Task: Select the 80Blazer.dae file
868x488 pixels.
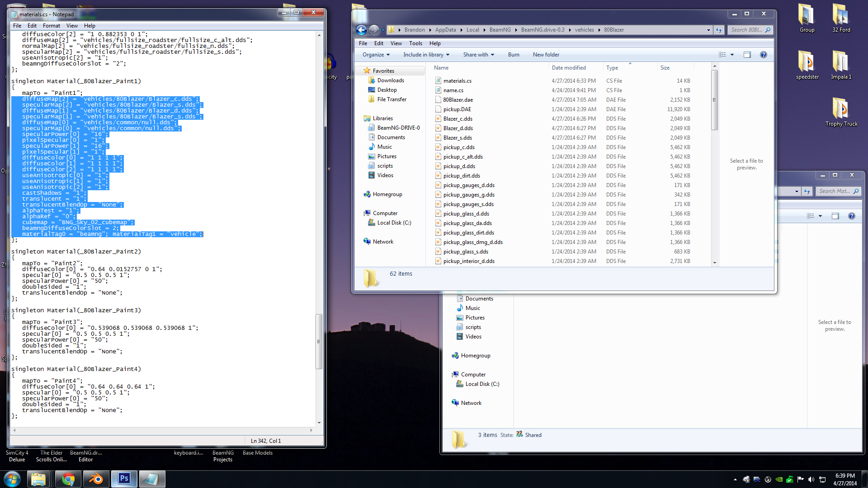Action: [458, 100]
